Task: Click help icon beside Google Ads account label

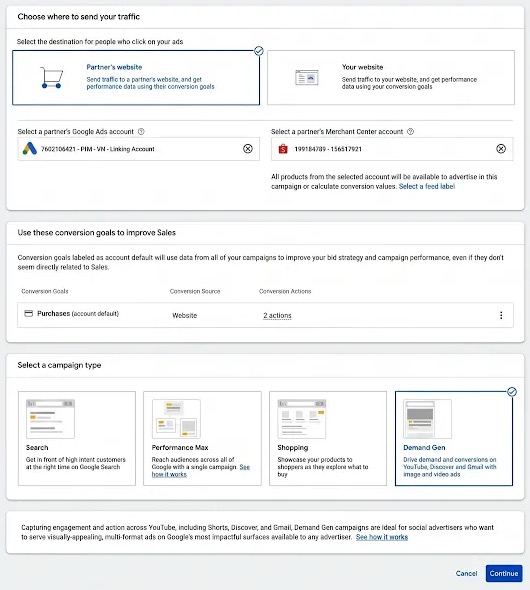Action: (141, 131)
